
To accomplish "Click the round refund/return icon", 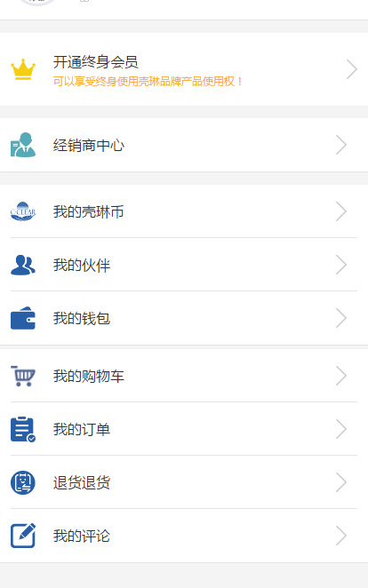I will (23, 482).
